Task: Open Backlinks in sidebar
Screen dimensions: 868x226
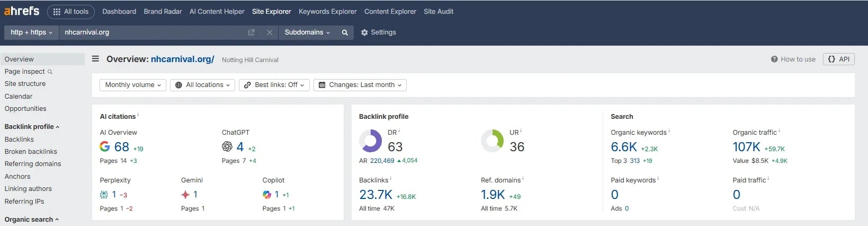Action: pos(19,140)
